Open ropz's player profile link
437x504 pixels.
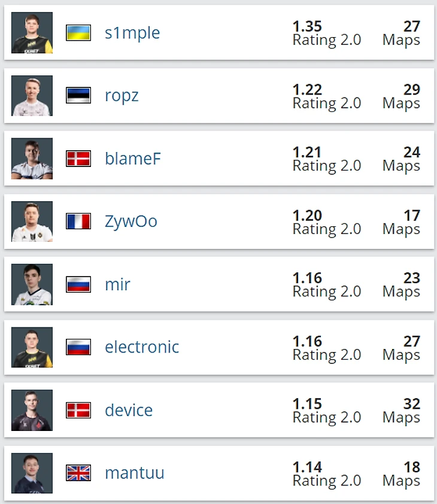122,96
